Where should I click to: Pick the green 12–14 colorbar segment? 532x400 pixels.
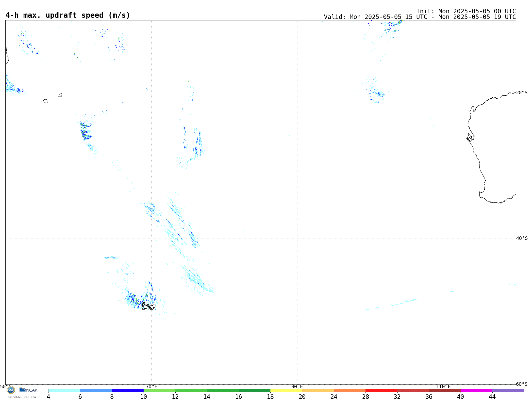(191, 391)
